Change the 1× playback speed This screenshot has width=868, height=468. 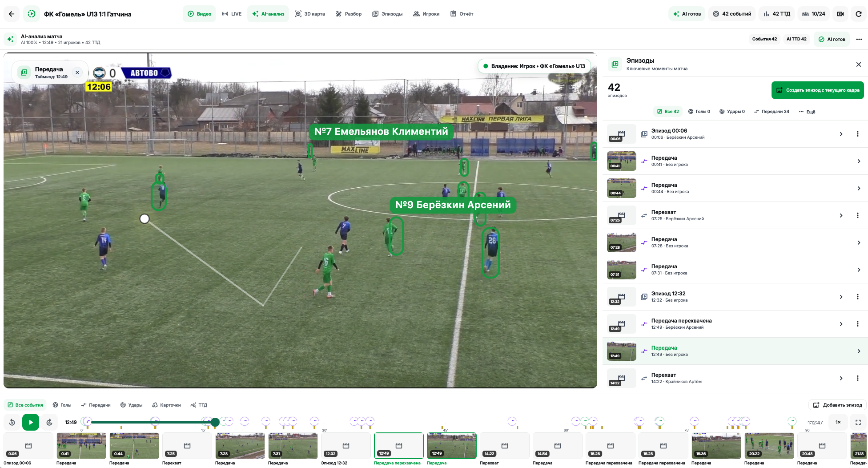pyautogui.click(x=838, y=422)
